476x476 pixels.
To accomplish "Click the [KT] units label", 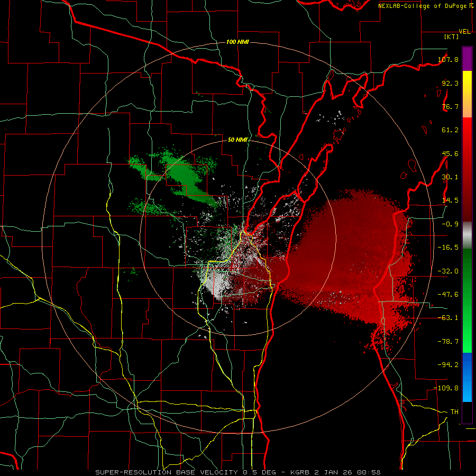I will coord(452,36).
